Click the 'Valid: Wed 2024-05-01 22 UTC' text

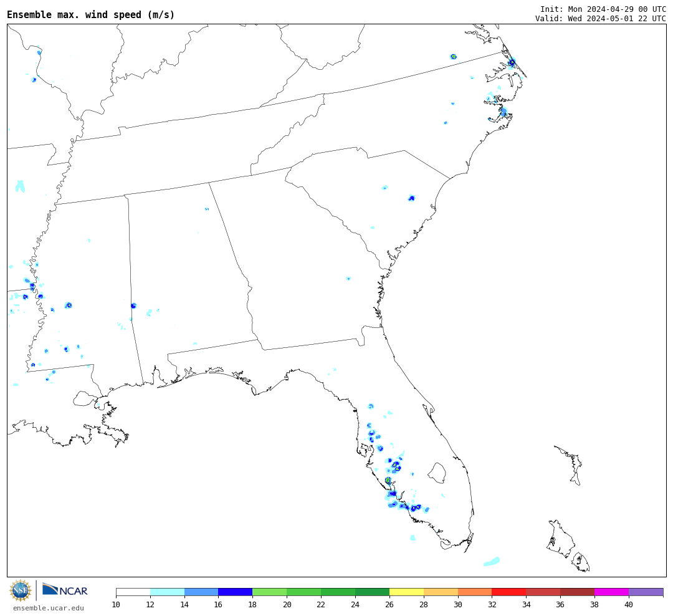click(601, 19)
